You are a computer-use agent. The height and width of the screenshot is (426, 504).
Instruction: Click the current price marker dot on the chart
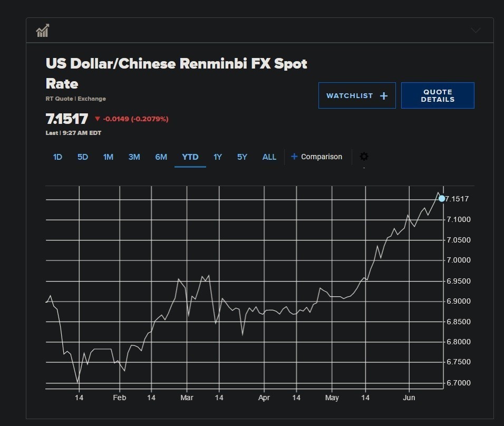click(442, 199)
